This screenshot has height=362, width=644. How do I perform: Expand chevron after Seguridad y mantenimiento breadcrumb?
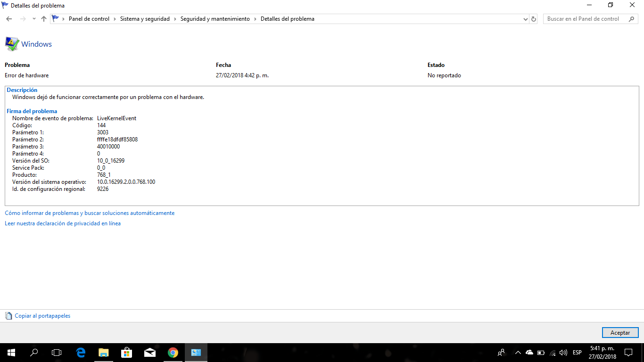[x=255, y=19]
